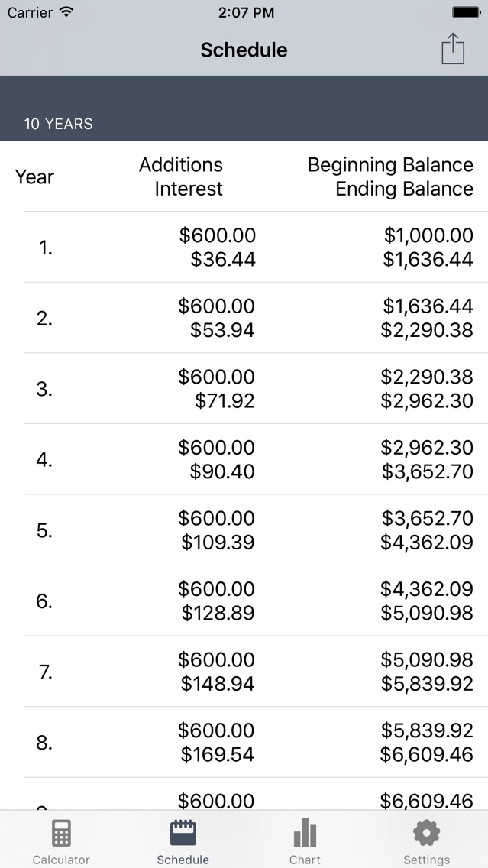This screenshot has height=868, width=488.
Task: Switch to the Settings tab label
Action: tap(426, 860)
